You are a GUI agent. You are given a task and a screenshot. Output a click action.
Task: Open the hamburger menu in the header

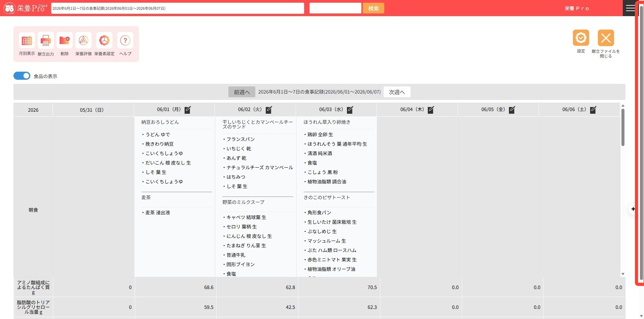(630, 8)
